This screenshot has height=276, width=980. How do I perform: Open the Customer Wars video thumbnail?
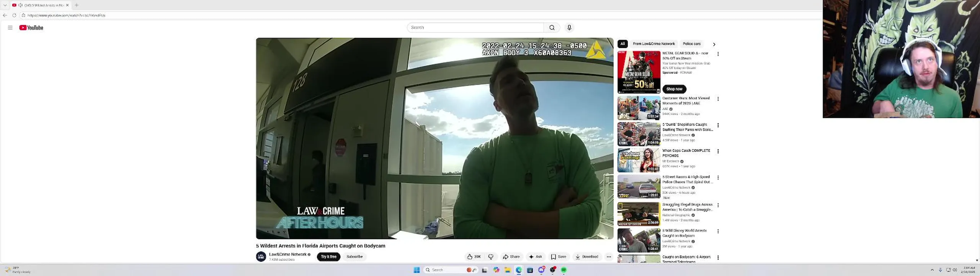coord(639,108)
